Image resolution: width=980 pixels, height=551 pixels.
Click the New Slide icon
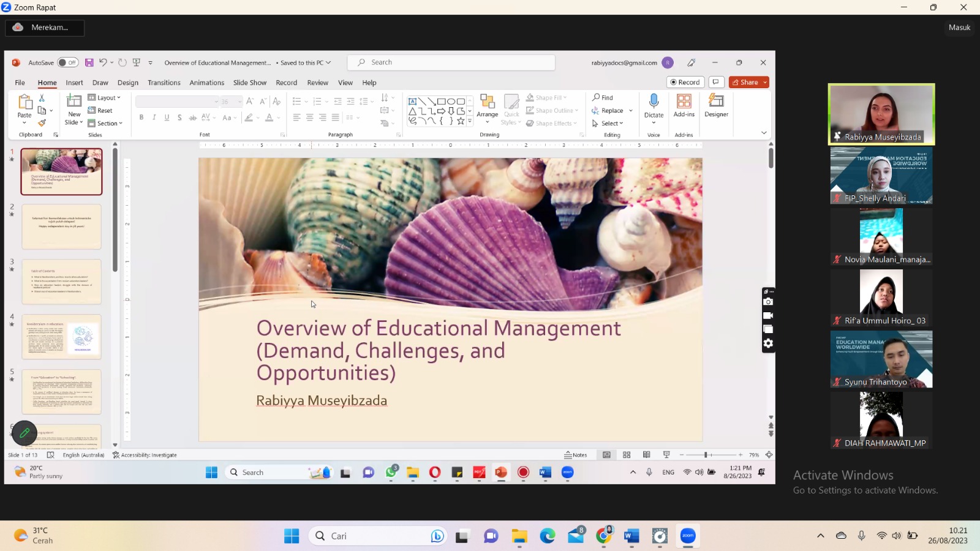74,102
